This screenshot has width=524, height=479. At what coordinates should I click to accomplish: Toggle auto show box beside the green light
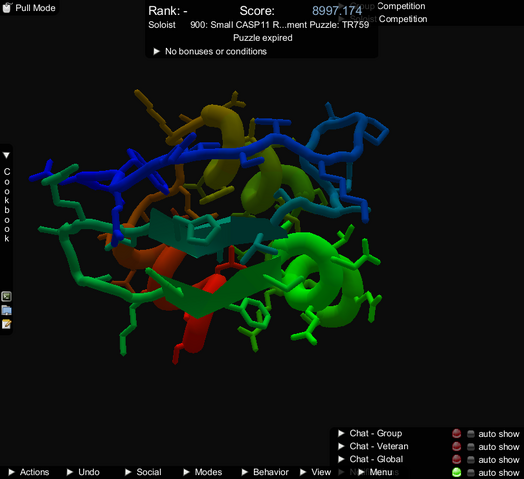471,473
